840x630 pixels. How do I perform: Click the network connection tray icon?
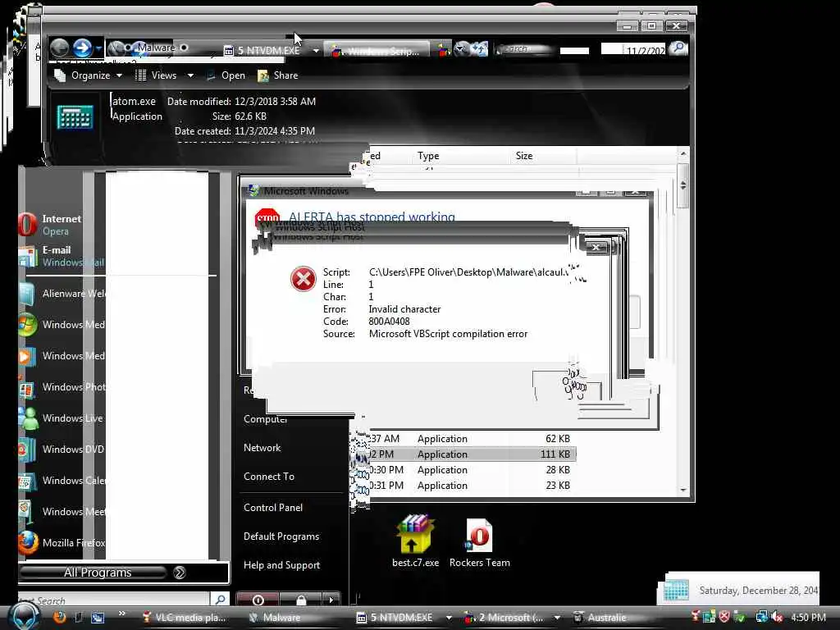coord(761,617)
